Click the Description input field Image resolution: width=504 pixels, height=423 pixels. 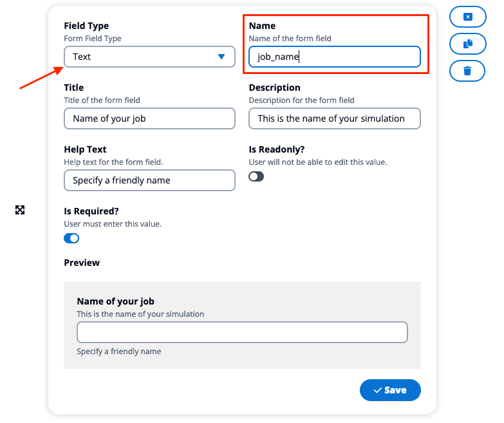(335, 118)
